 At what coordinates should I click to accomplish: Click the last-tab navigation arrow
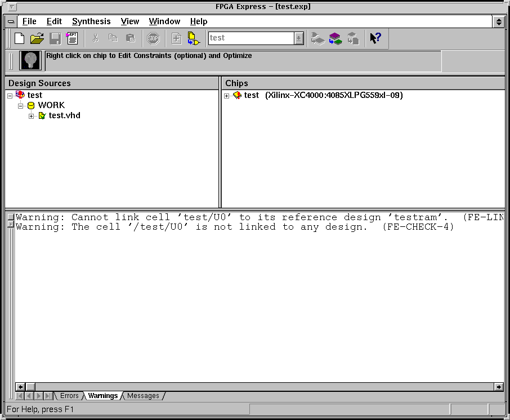click(x=48, y=396)
